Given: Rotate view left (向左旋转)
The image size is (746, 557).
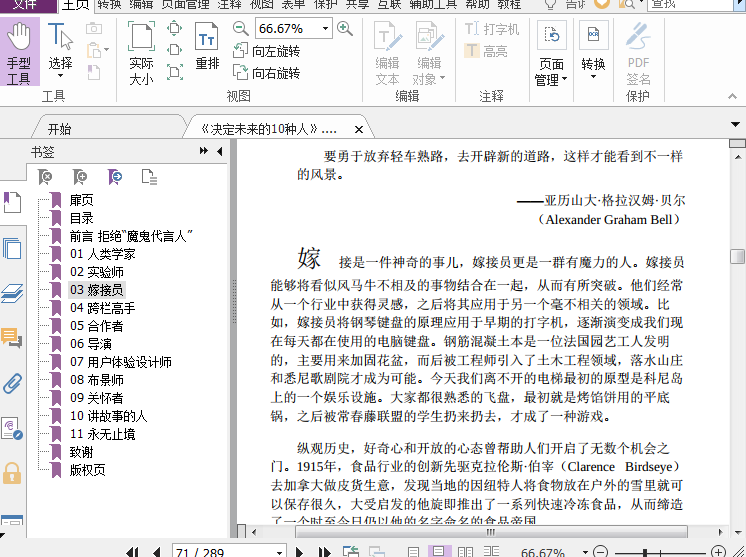Looking at the screenshot, I should (x=266, y=50).
